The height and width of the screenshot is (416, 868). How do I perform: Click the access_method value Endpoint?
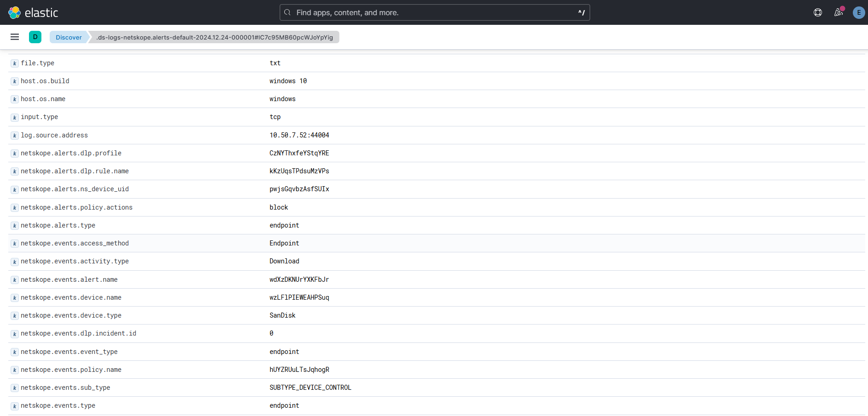point(284,243)
